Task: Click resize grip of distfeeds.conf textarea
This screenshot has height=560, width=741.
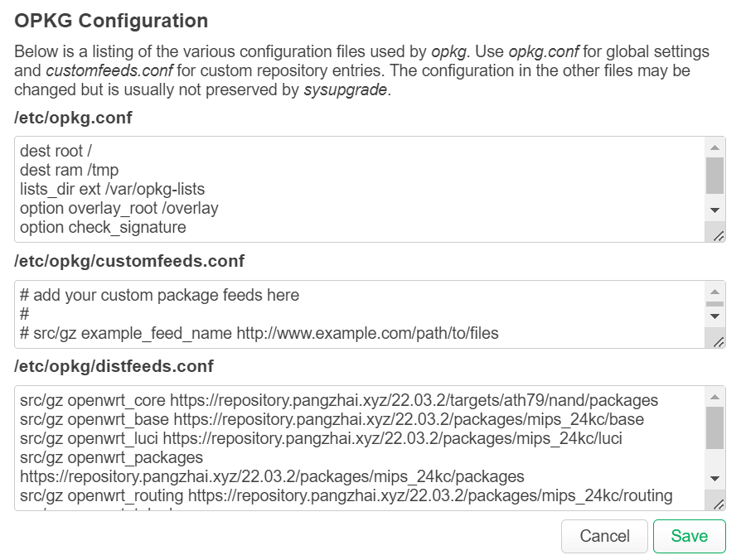Action: (x=718, y=504)
